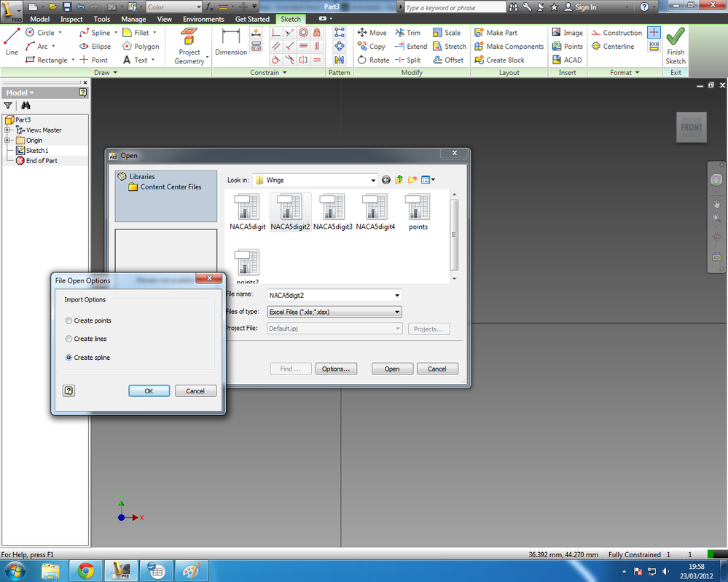Open Chrome from taskbar
Image resolution: width=728 pixels, height=582 pixels.
coord(86,570)
